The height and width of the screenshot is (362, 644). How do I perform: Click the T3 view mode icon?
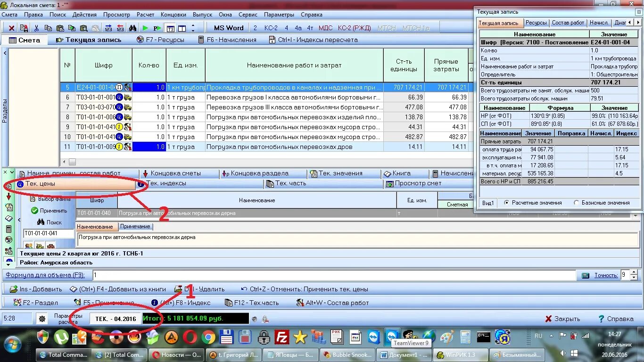point(170,28)
